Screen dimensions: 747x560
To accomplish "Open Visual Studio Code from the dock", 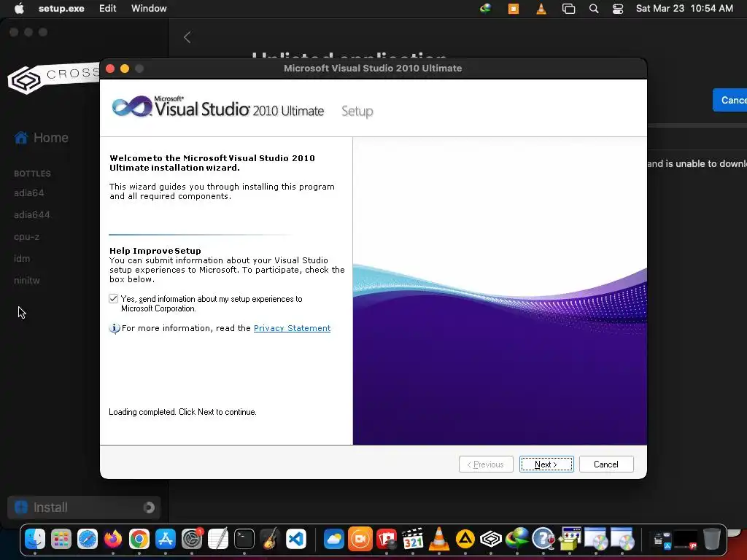I will (x=296, y=540).
